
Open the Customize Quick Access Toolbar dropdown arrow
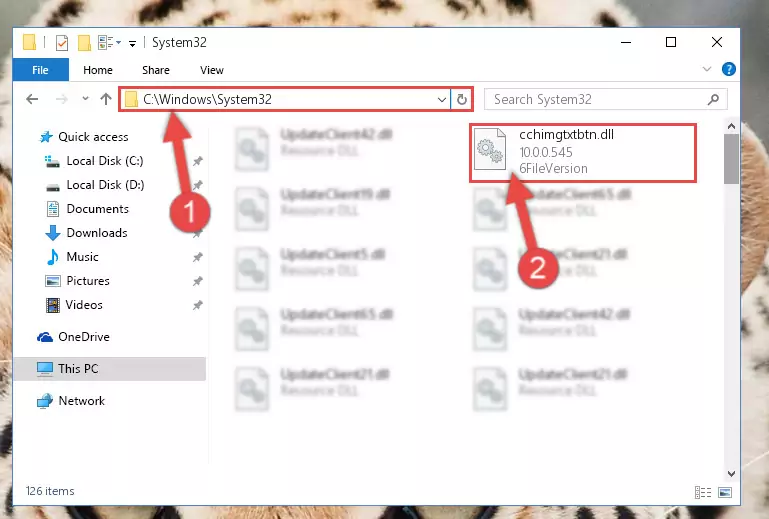(132, 44)
